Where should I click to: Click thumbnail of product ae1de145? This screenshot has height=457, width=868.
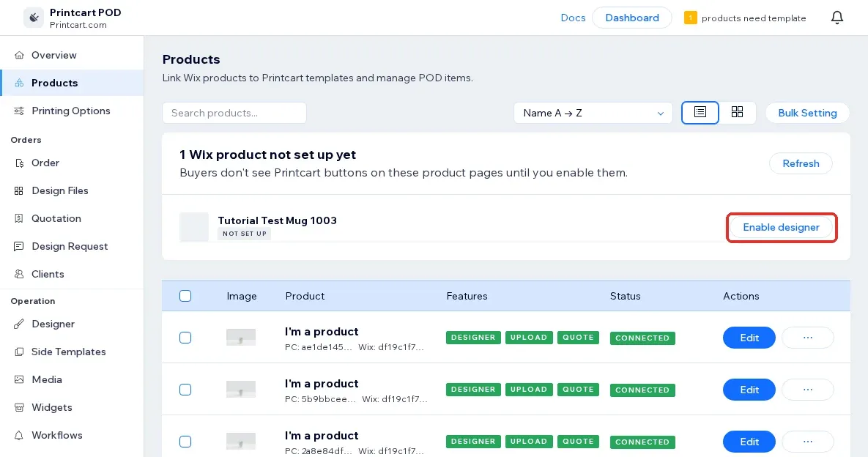(241, 337)
